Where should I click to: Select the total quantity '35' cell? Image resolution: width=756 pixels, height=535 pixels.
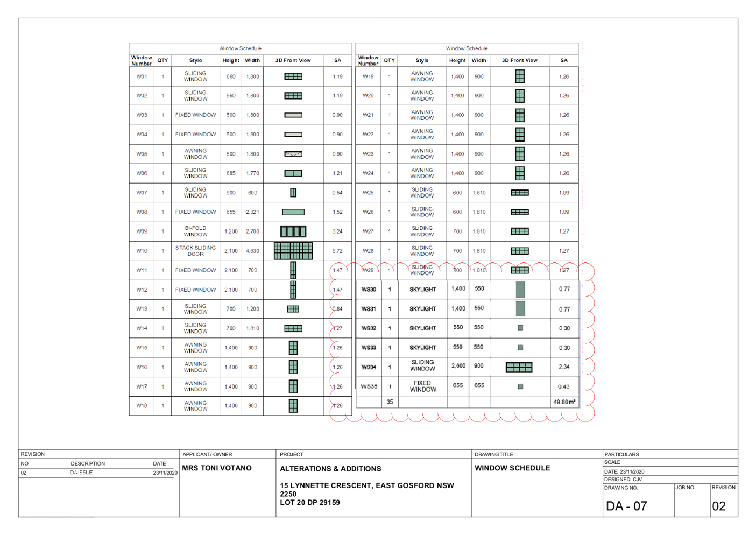pos(390,402)
